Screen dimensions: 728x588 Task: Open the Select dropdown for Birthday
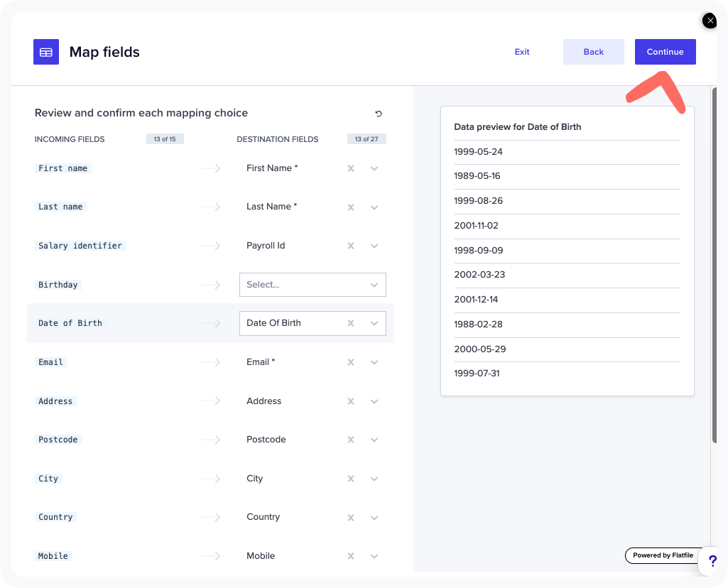coord(313,285)
